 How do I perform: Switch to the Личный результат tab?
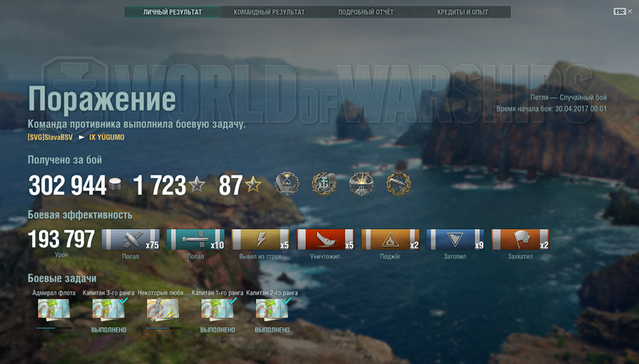point(173,12)
